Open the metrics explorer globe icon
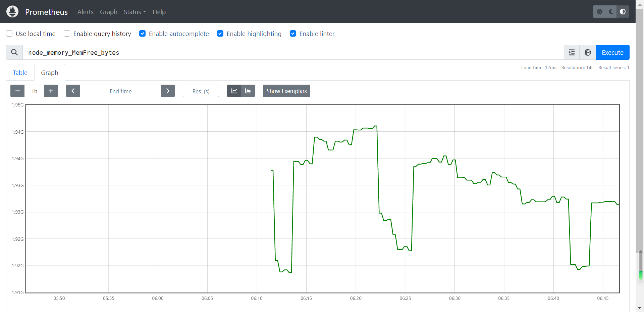The width and height of the screenshot is (644, 312). click(x=588, y=52)
